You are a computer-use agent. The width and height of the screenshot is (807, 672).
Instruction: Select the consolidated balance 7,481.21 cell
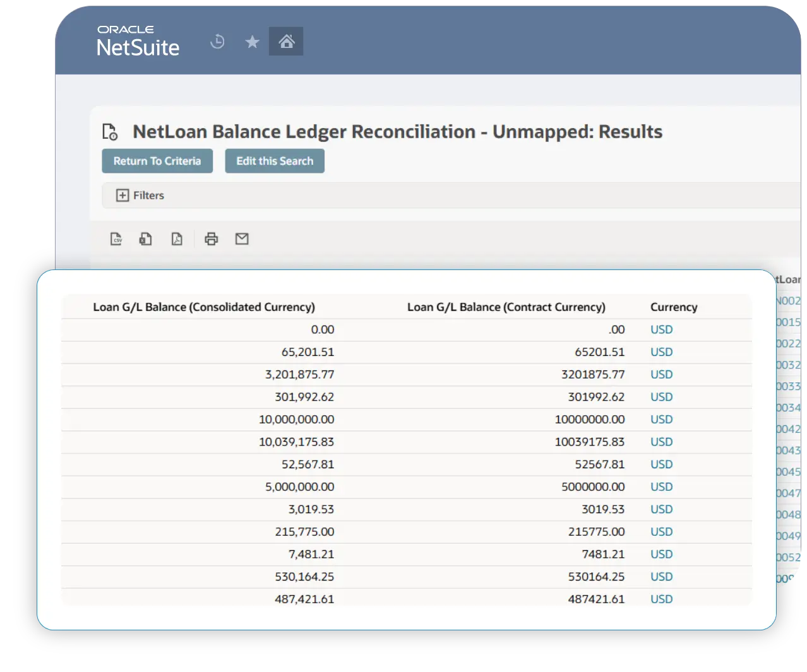[x=311, y=554]
